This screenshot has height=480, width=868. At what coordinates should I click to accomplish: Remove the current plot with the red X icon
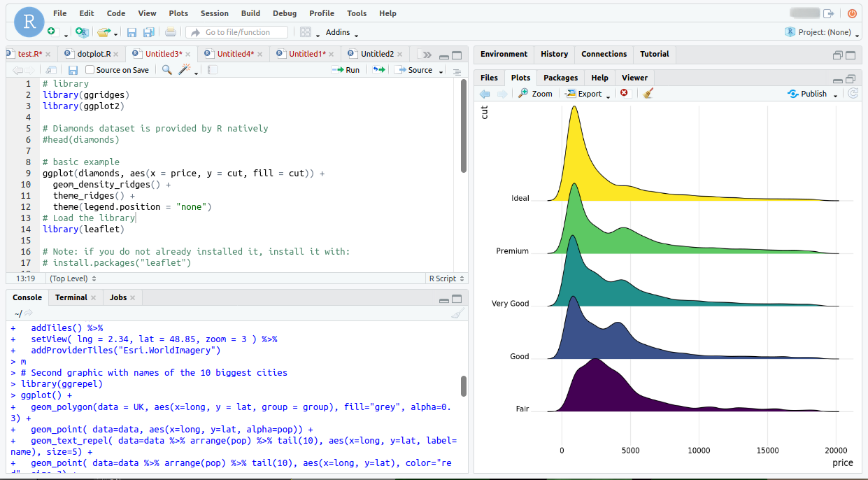click(x=624, y=93)
